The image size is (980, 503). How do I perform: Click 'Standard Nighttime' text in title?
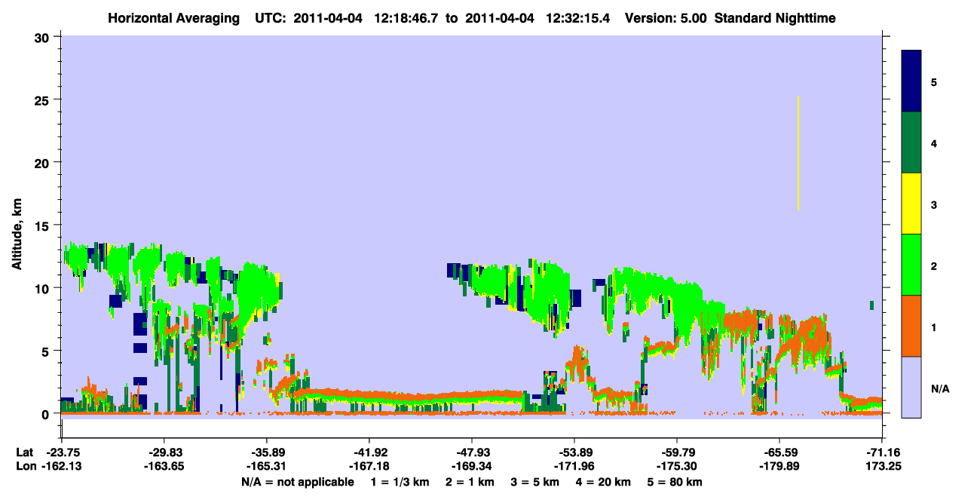(x=775, y=18)
